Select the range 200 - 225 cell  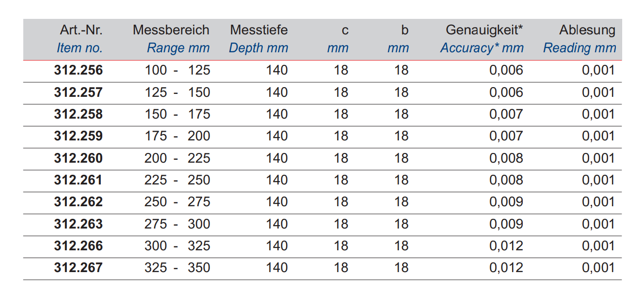177,158
